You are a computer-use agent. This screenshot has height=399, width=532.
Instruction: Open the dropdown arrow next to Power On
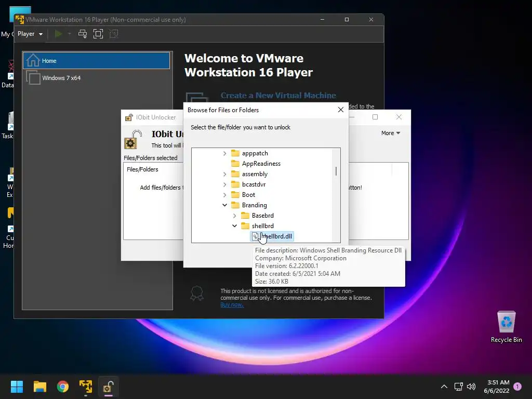click(x=69, y=34)
